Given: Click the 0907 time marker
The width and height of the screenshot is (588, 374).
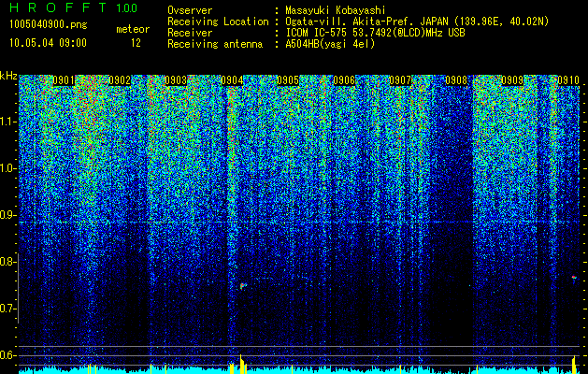Looking at the screenshot, I should point(400,80).
